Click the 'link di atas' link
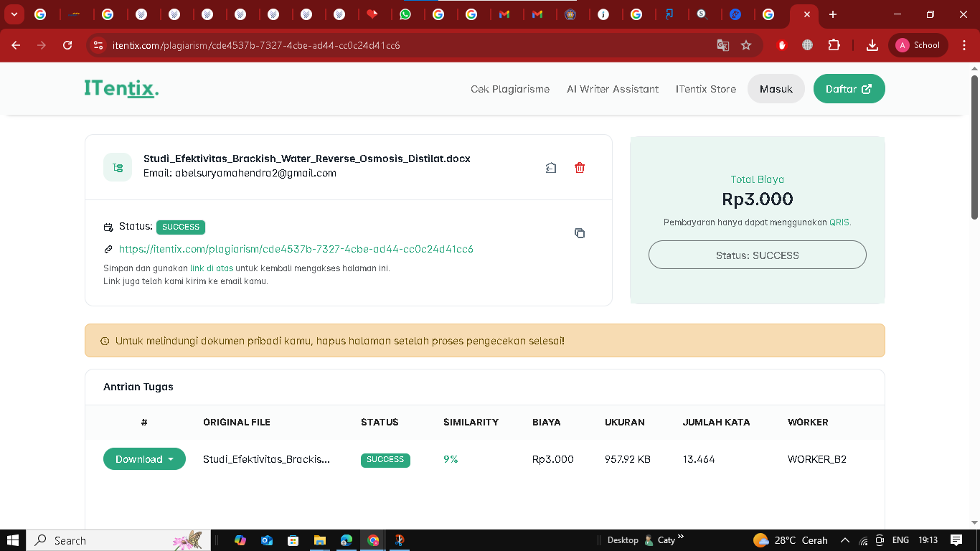980x551 pixels. point(212,268)
